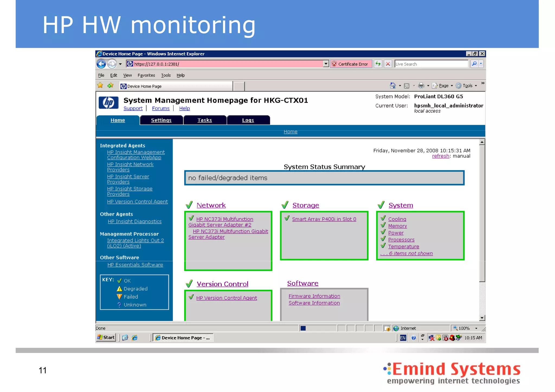Click the page scrollbar down arrow
The image size is (555, 392).
(x=482, y=318)
